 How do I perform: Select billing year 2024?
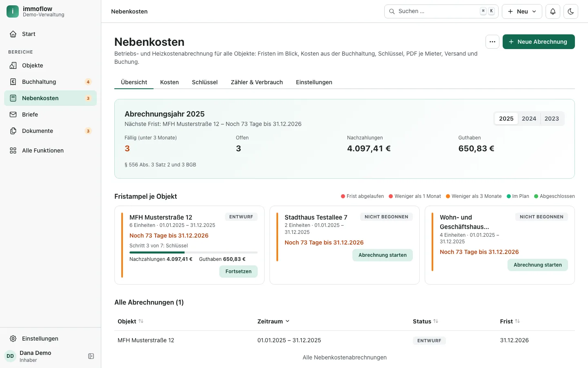(x=529, y=119)
